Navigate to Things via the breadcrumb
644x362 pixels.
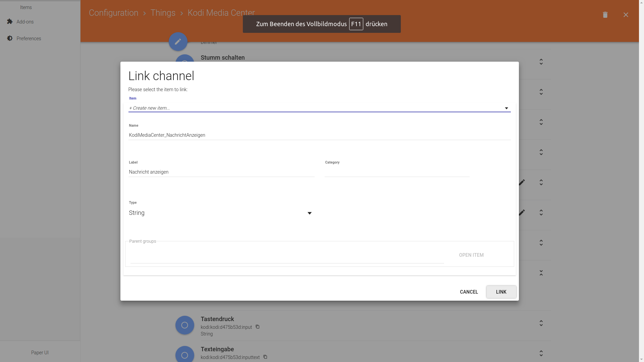(163, 13)
